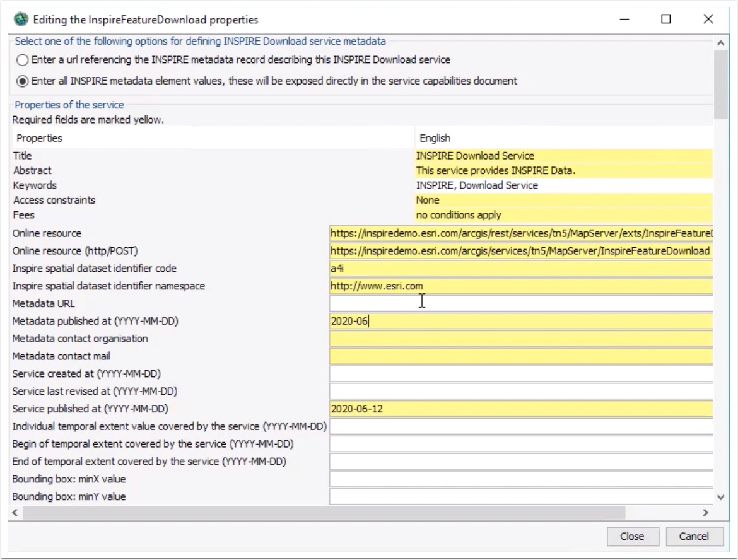Image resolution: width=738 pixels, height=560 pixels.
Task: Click the Service published at date field
Action: [x=521, y=409]
